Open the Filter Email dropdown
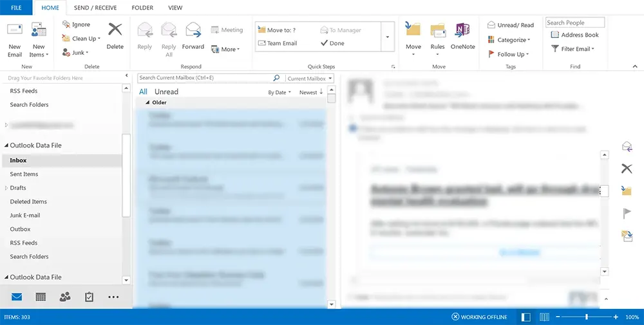 pos(573,49)
